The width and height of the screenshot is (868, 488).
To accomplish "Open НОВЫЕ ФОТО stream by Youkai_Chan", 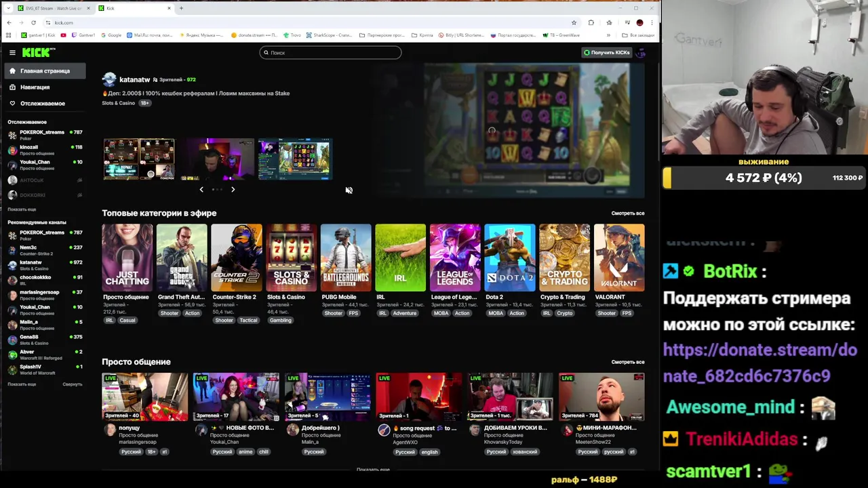I will (x=236, y=396).
